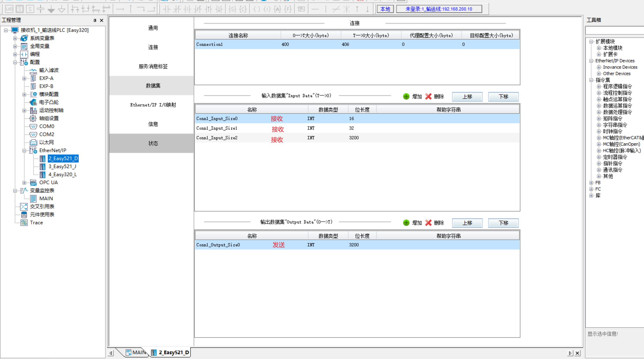
Task: Open the Ethernet/IP I/O映射 section
Action: [153, 105]
